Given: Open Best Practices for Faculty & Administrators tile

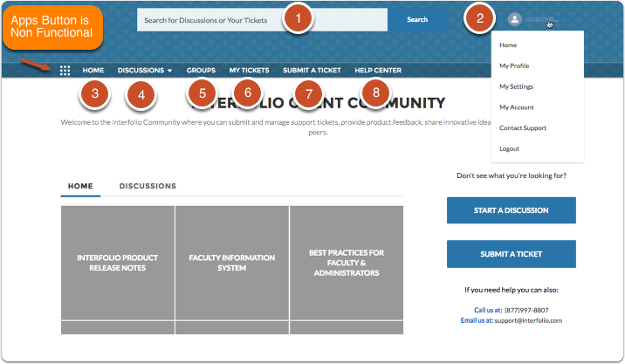Looking at the screenshot, I should click(x=347, y=263).
